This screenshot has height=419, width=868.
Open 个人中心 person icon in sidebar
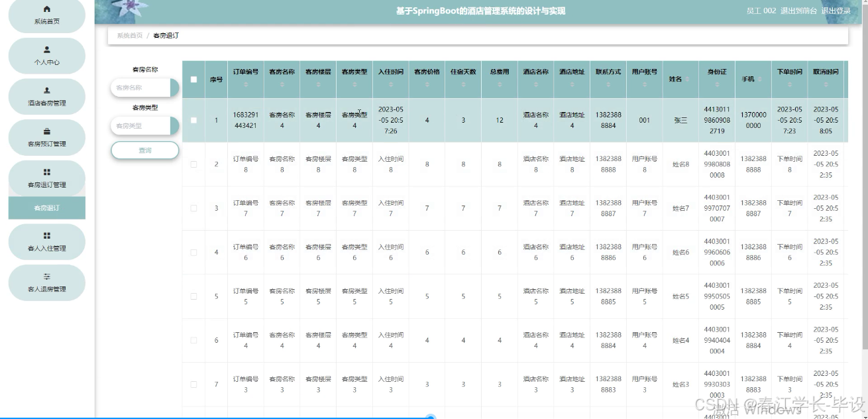click(x=46, y=50)
